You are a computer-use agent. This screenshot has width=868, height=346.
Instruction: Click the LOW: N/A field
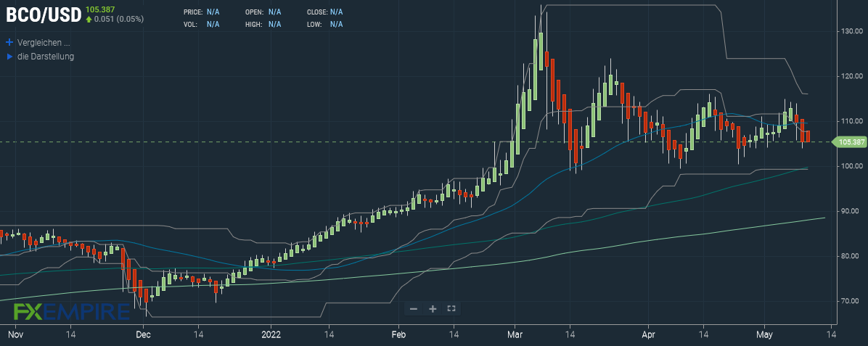click(324, 24)
